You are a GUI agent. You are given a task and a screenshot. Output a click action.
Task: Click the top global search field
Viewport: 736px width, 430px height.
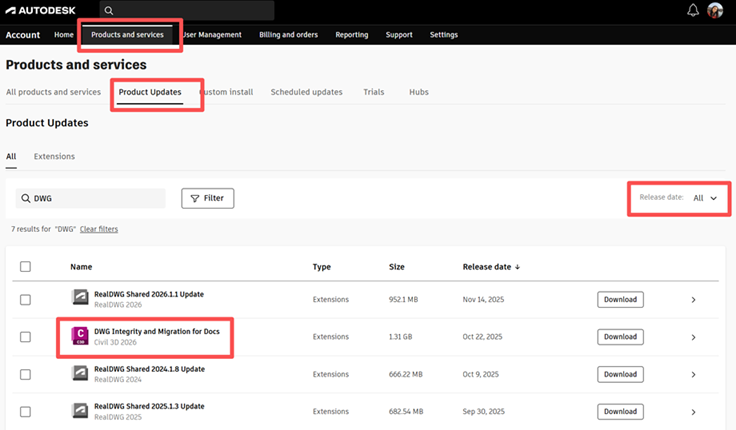click(187, 10)
